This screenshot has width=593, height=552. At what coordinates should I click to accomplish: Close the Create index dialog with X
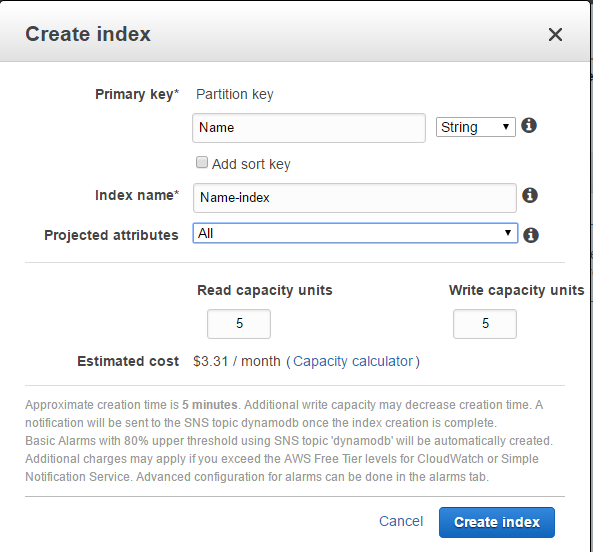coord(555,34)
